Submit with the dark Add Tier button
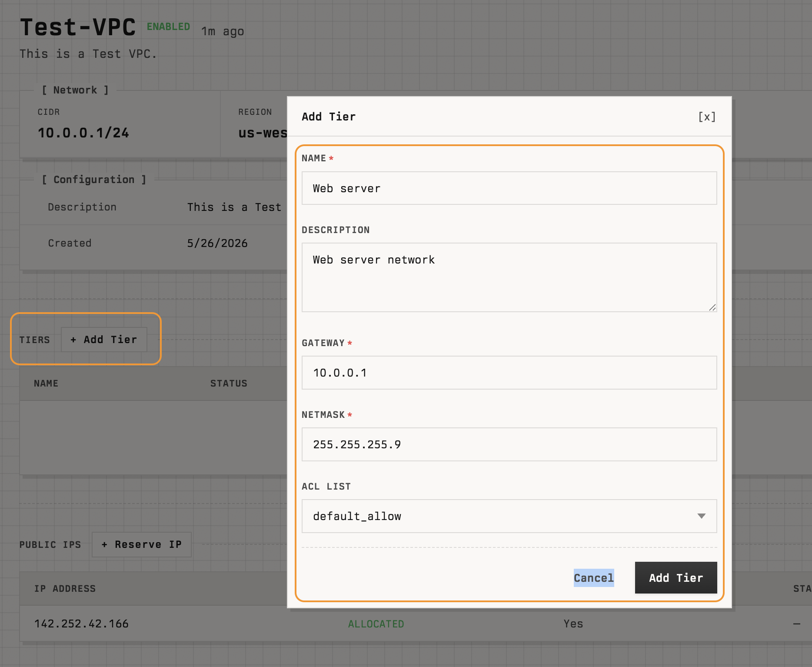 (676, 578)
